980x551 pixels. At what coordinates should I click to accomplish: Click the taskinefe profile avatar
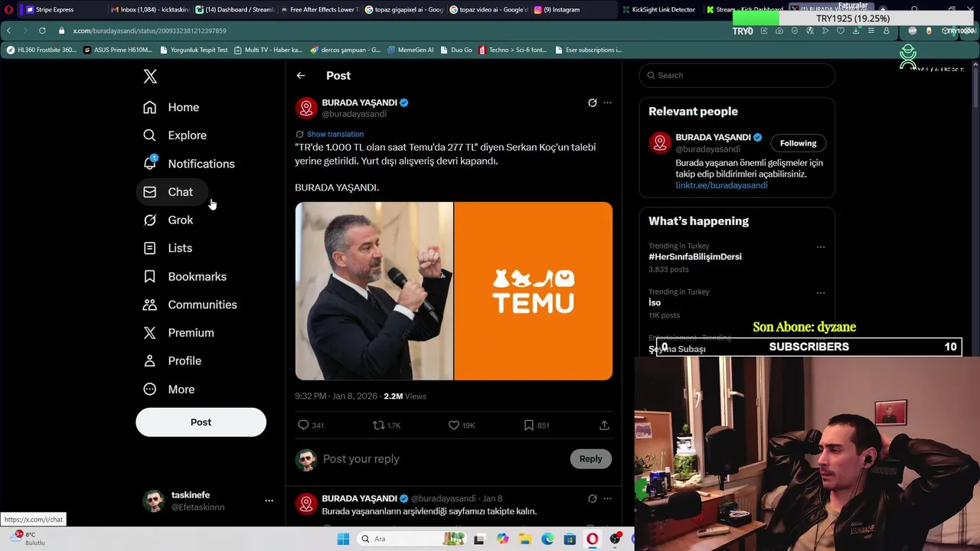click(x=154, y=501)
